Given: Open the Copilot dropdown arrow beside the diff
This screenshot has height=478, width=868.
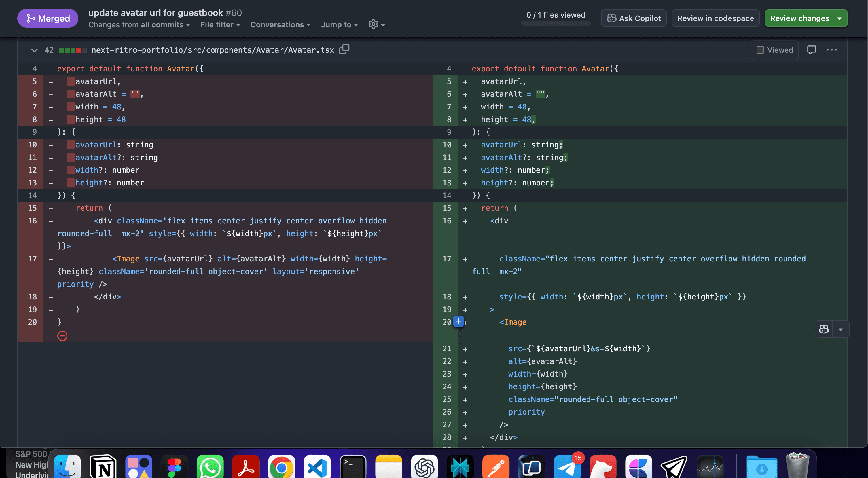Looking at the screenshot, I should point(840,329).
